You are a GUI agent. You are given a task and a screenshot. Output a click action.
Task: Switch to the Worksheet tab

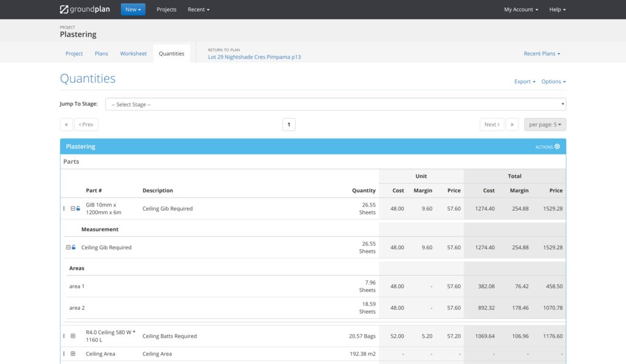[133, 54]
